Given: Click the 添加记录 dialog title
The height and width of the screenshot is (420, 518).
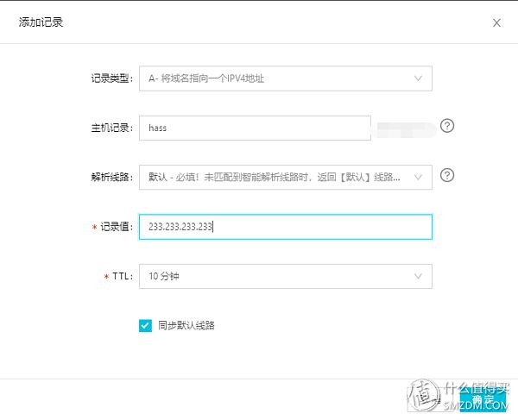Looking at the screenshot, I should click(41, 22).
